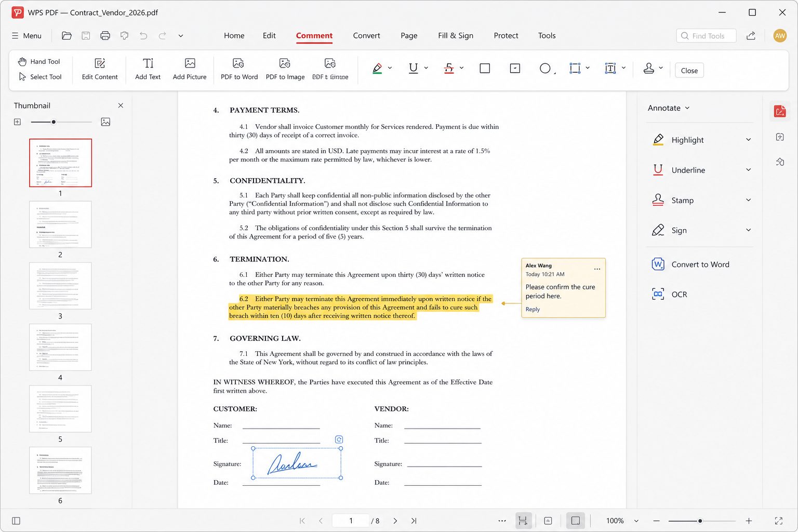Reply to Alex Wang's comment
Image resolution: width=798 pixels, height=532 pixels.
533,309
